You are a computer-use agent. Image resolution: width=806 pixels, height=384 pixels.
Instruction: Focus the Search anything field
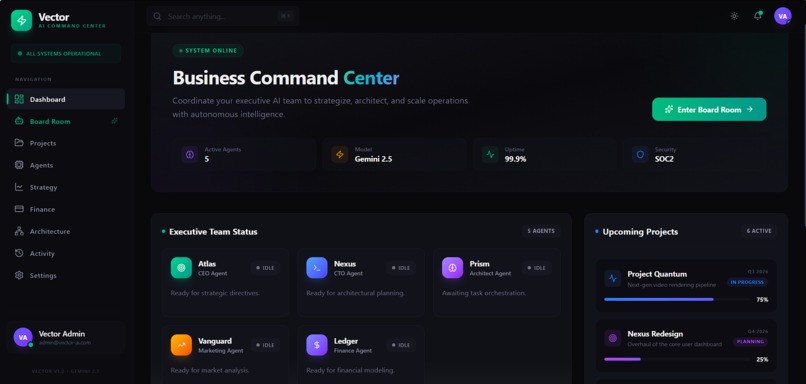point(223,16)
